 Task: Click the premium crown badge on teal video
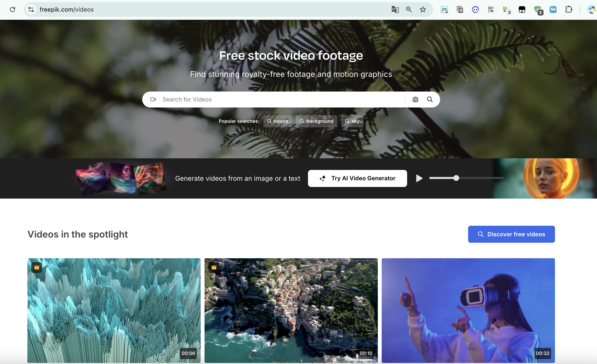click(37, 267)
